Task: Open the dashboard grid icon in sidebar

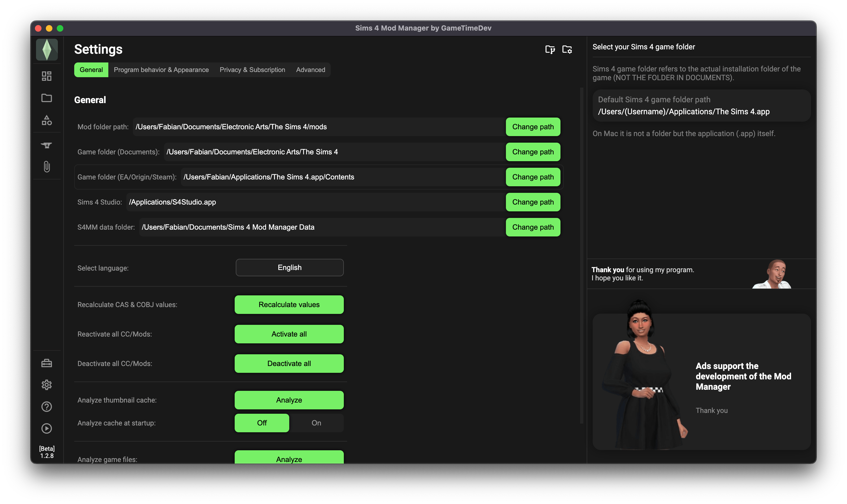Action: coord(47,76)
